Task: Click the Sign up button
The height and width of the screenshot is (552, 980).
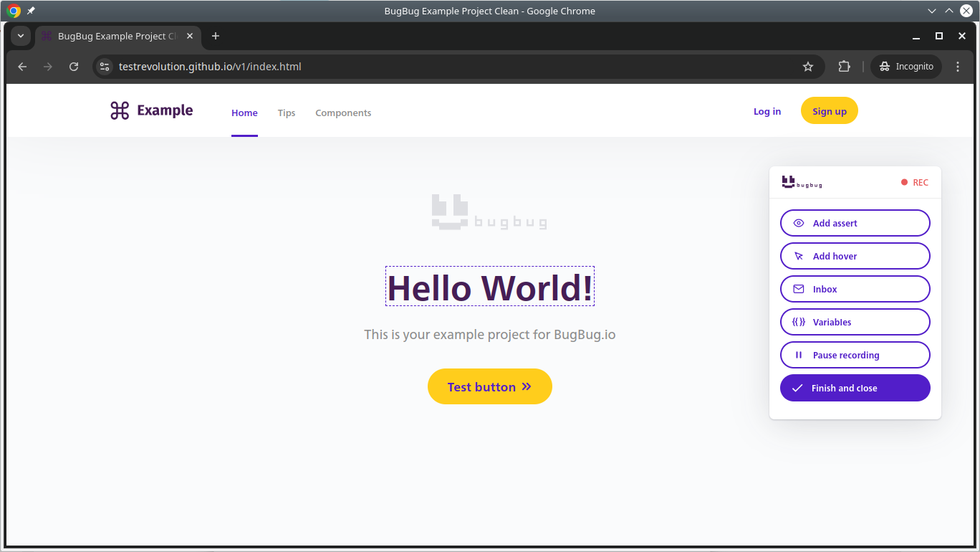Action: [829, 111]
